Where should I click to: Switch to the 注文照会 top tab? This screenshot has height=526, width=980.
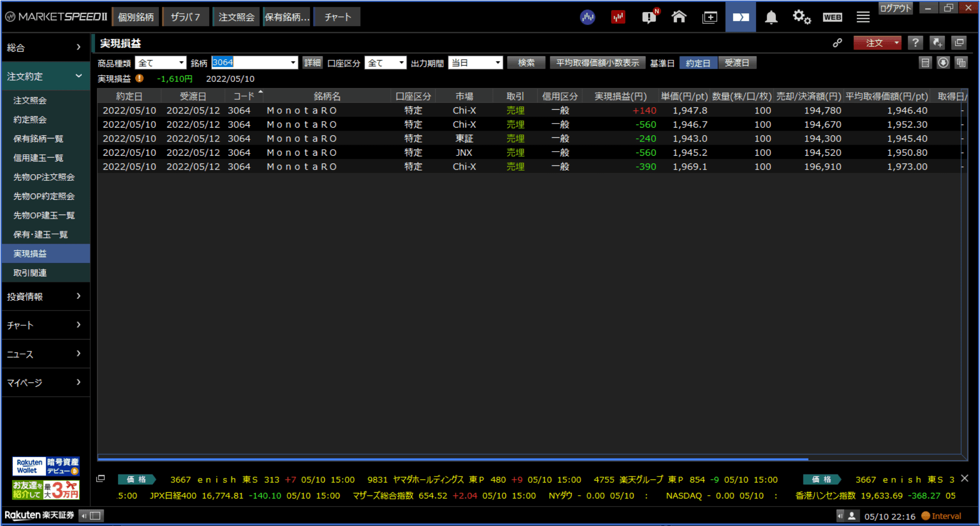pos(236,17)
